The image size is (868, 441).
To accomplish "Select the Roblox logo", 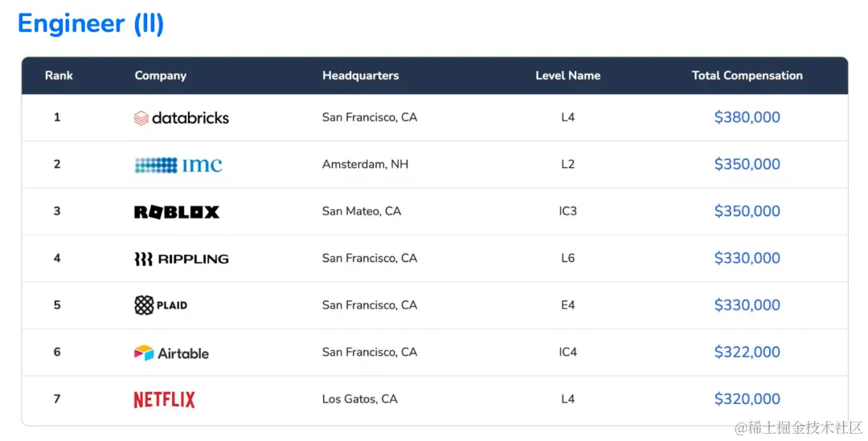I will (x=177, y=212).
